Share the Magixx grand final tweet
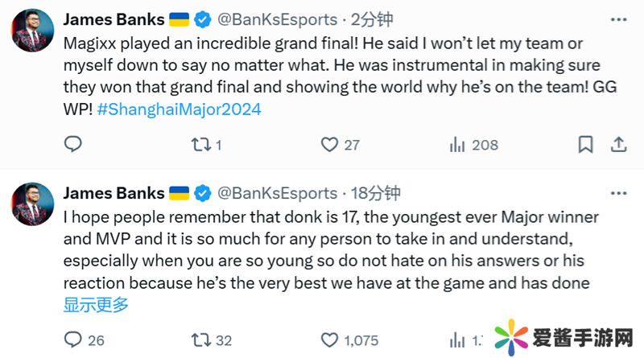Viewport: 644px width, 358px height. pos(618,145)
